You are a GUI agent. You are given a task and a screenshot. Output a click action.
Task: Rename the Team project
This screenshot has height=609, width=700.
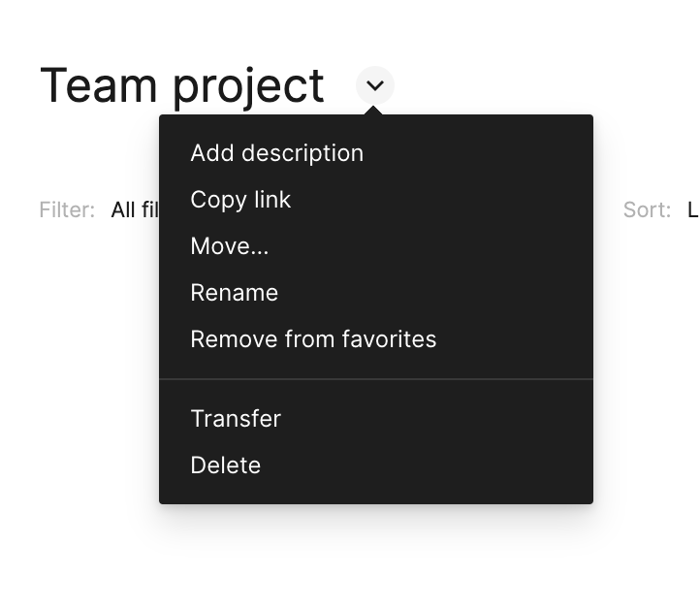[x=234, y=293]
